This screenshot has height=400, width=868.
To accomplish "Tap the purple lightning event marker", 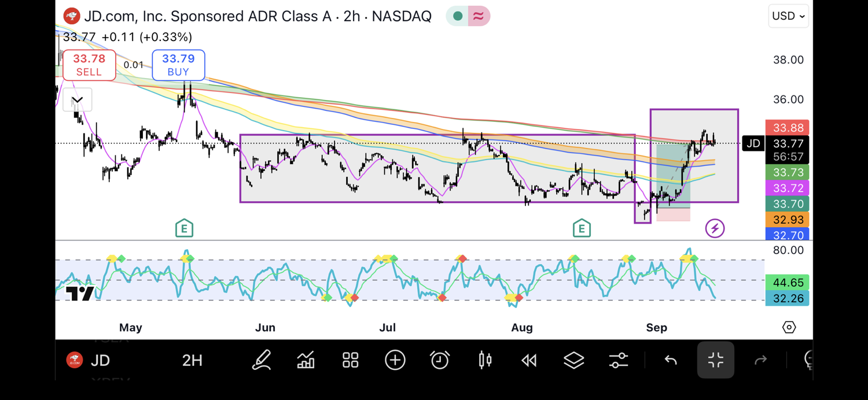I will click(715, 228).
